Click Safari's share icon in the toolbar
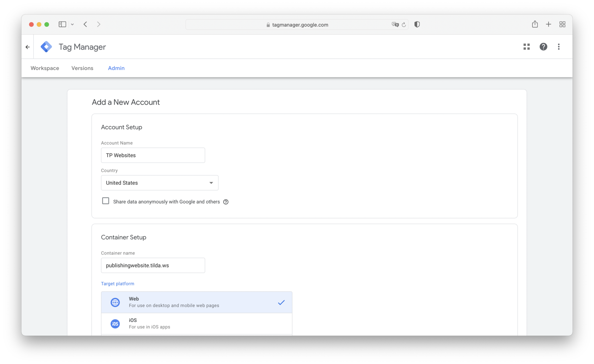Image resolution: width=594 pixels, height=364 pixels. (535, 24)
